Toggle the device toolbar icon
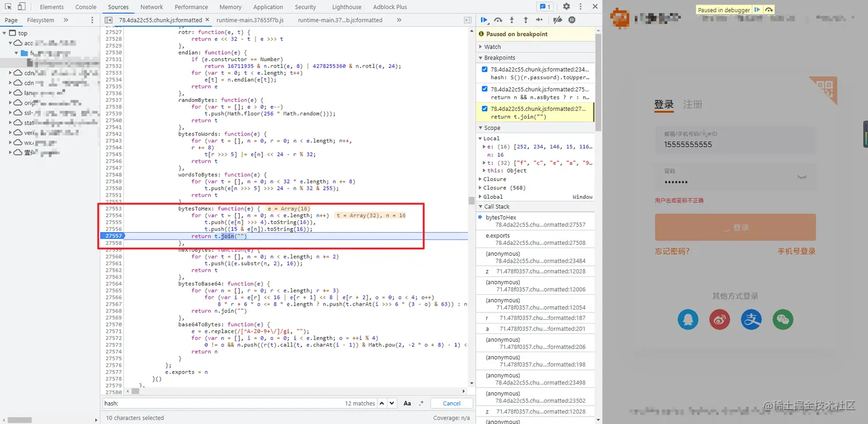This screenshot has height=424, width=868. coord(21,7)
